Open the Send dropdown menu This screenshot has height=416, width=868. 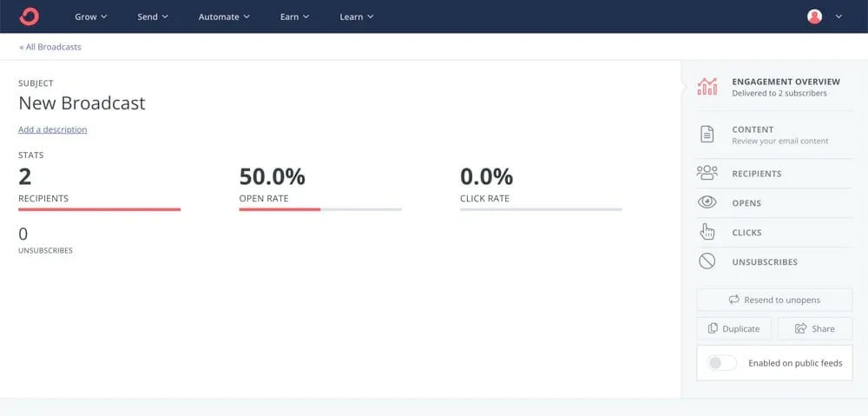tap(153, 17)
